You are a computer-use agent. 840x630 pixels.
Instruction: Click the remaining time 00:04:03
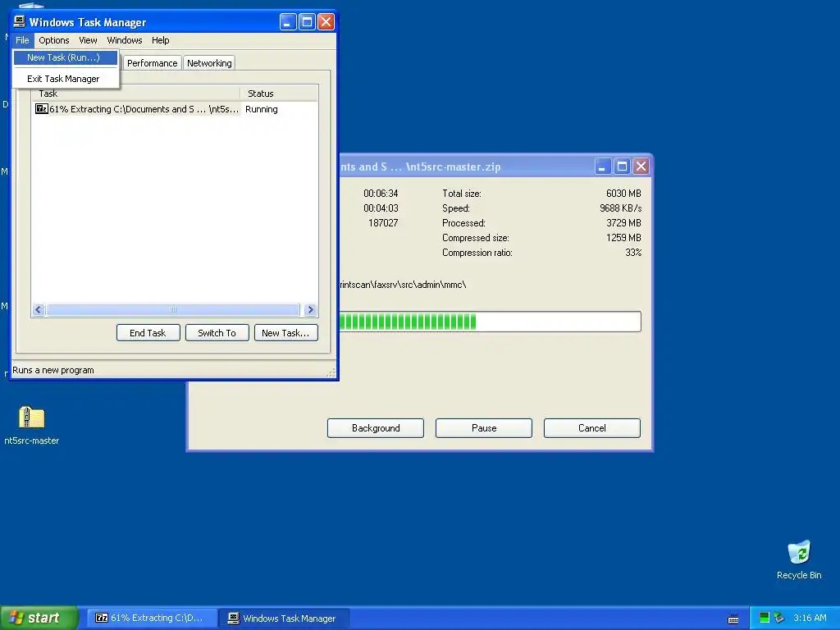tap(381, 208)
